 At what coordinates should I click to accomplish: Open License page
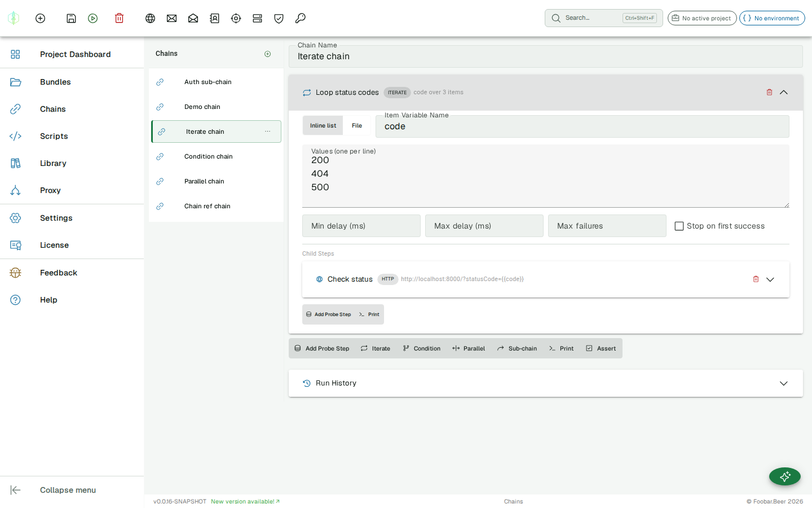pyautogui.click(x=72, y=245)
